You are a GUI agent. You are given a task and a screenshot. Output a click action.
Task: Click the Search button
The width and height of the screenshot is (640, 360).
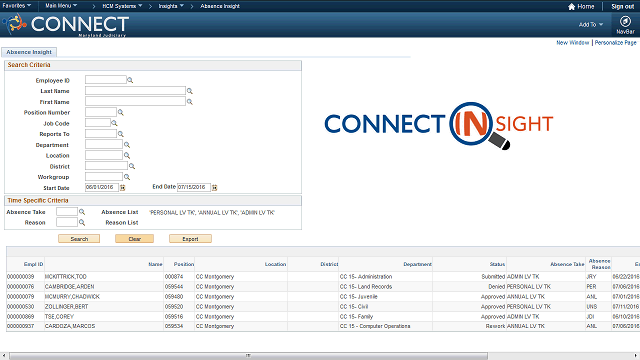tap(79, 239)
